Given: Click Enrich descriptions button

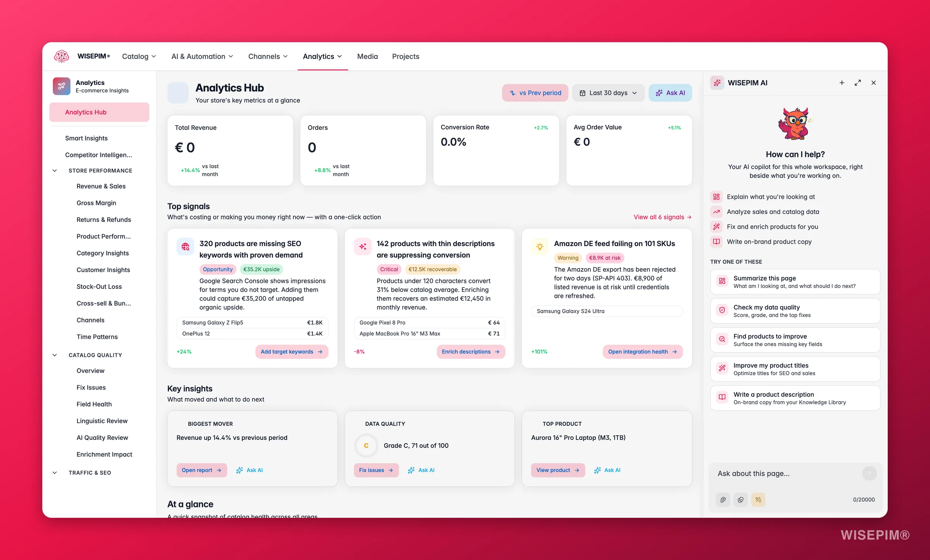Looking at the screenshot, I should (470, 352).
